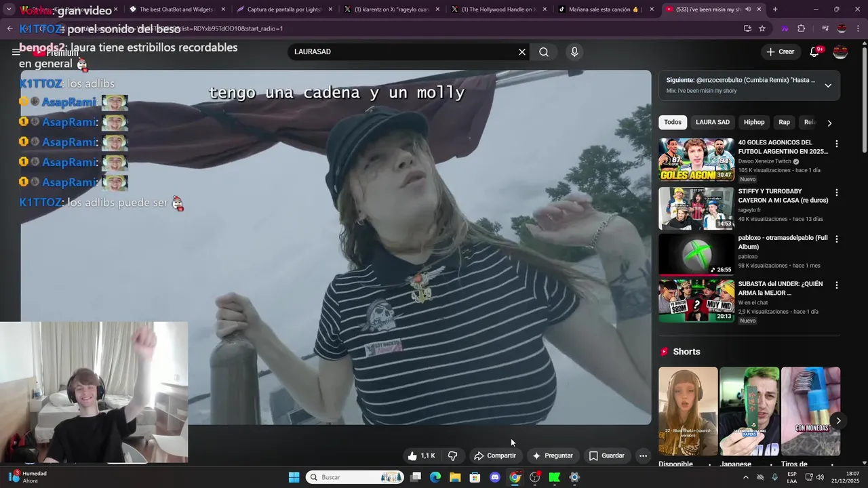Open the Japanese short thumbnail
The width and height of the screenshot is (868, 488).
pos(749,411)
